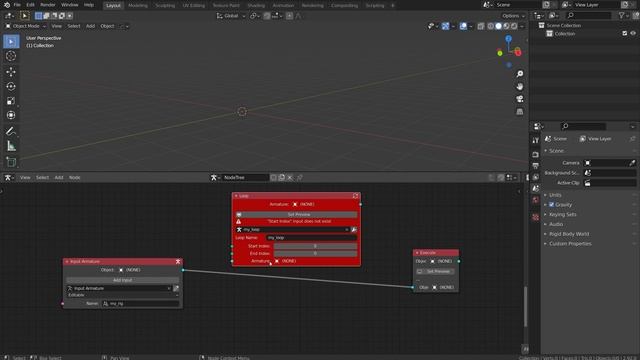Toggle X-ray display in viewport header

[481, 26]
